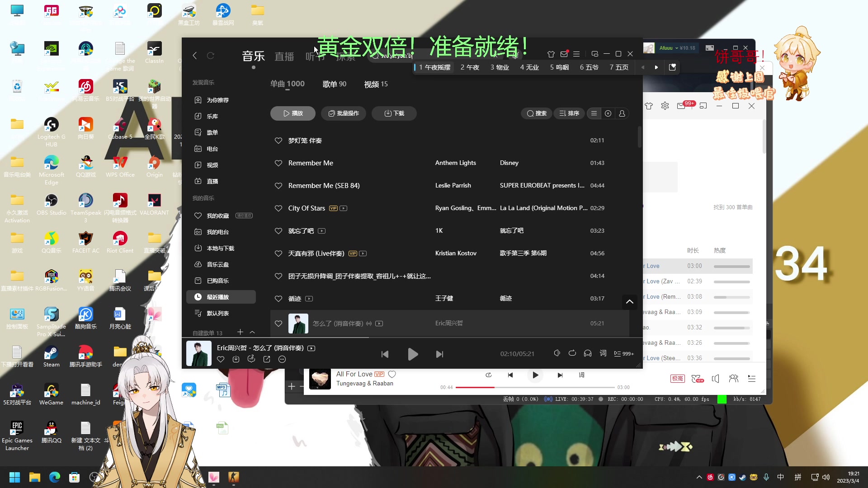
Task: Open NetEase listen-together friends icon
Action: point(734,379)
